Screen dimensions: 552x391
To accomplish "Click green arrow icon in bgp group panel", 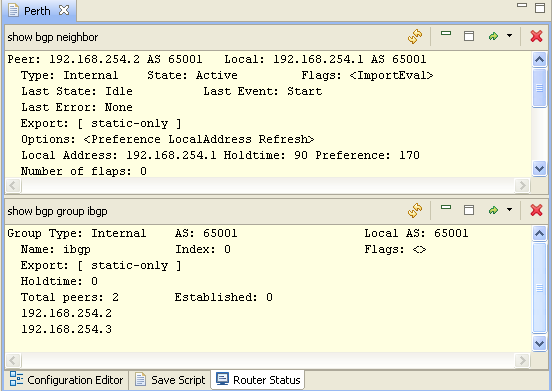I will (x=494, y=210).
